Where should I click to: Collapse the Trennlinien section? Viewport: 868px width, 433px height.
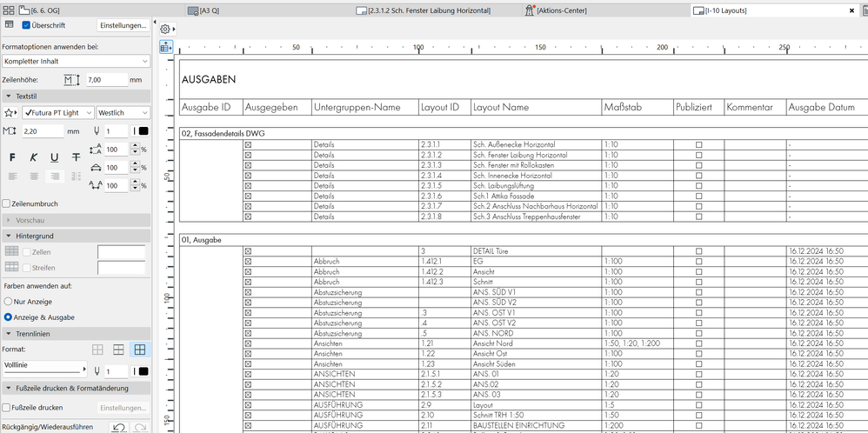[x=76, y=334]
